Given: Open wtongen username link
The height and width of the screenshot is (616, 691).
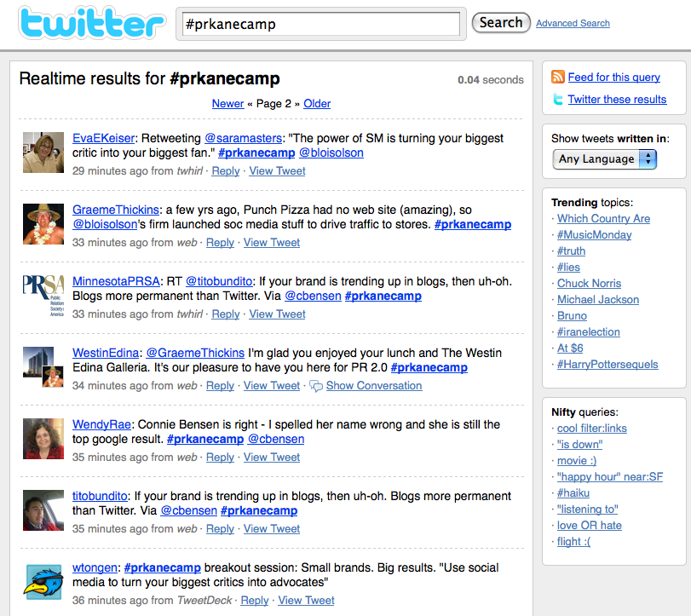Looking at the screenshot, I should coord(95,567).
